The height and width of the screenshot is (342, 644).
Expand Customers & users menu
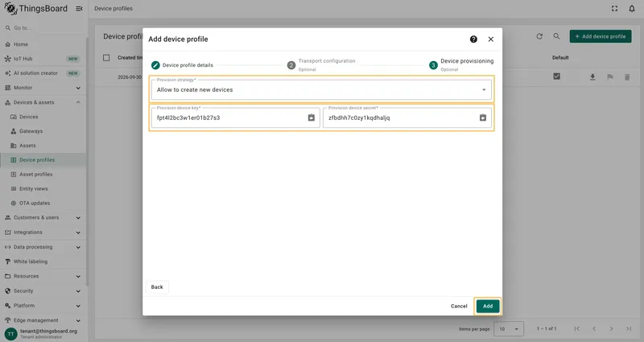point(43,217)
